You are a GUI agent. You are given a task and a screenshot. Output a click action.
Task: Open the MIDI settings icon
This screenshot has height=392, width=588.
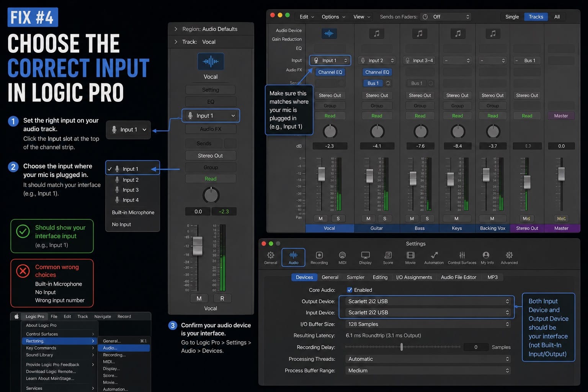[x=342, y=258]
